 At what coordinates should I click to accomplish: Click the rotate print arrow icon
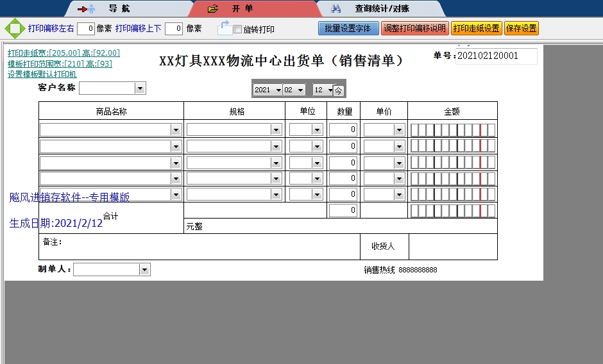225,28
